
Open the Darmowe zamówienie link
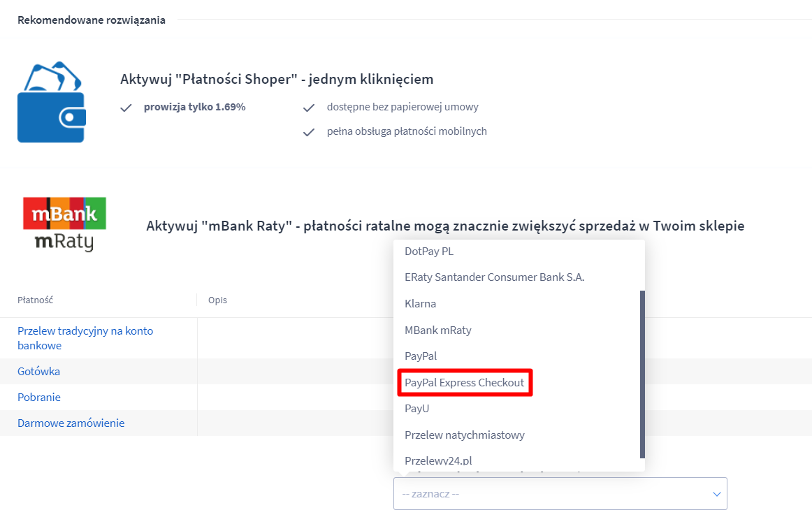[71, 423]
